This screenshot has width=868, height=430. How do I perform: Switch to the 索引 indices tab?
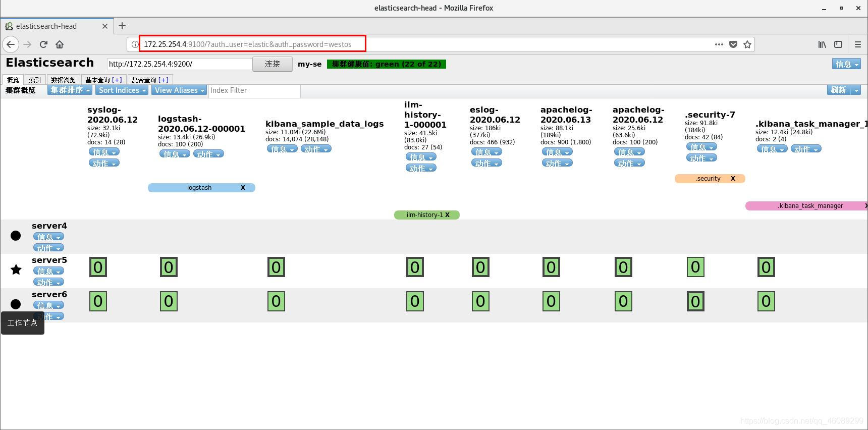pyautogui.click(x=35, y=80)
